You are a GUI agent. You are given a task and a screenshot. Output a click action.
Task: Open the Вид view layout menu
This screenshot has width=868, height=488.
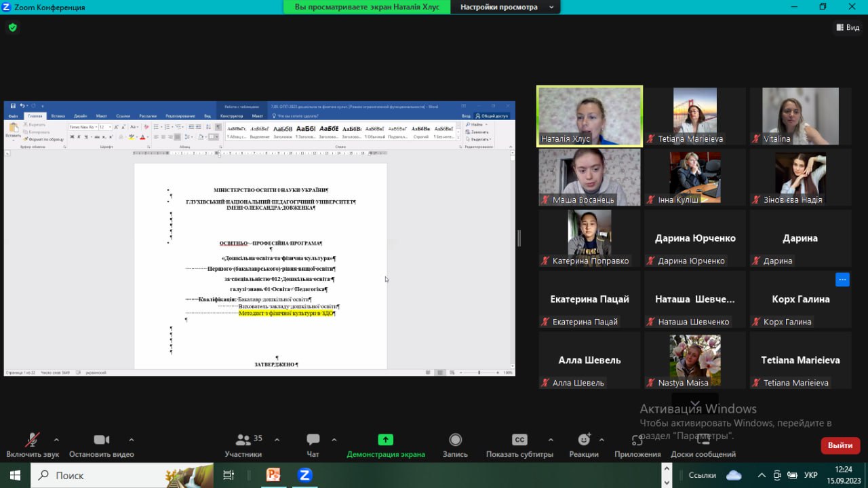point(848,27)
